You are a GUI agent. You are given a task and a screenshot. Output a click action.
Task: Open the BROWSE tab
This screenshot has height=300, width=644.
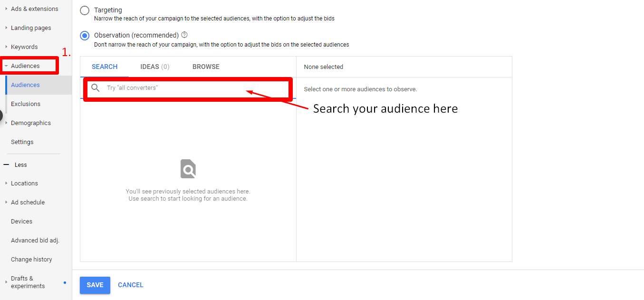pyautogui.click(x=206, y=67)
